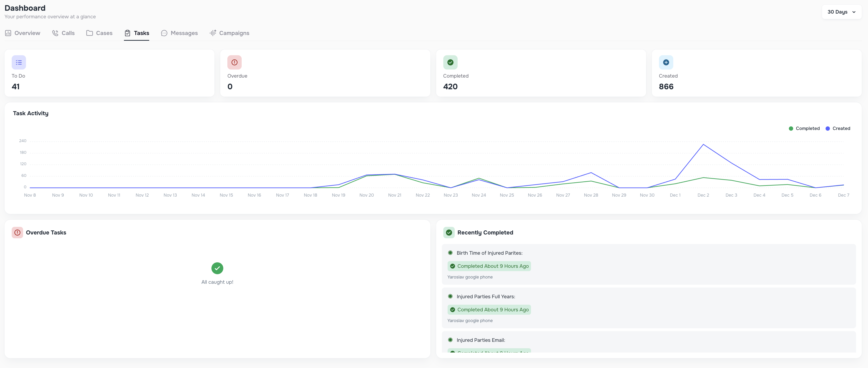Click the chart peak on Dec 2

point(704,144)
